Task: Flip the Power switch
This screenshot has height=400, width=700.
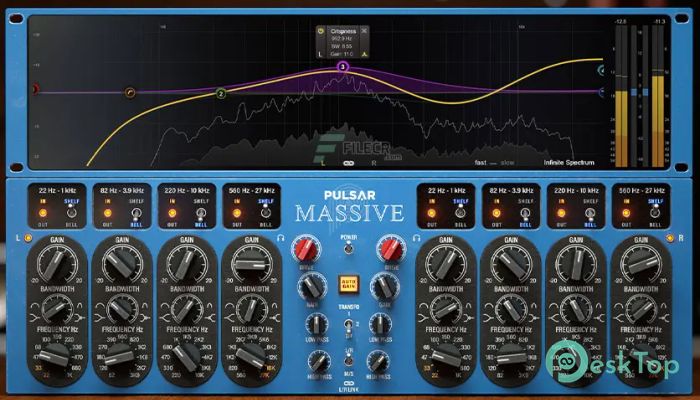Action: coord(348,248)
